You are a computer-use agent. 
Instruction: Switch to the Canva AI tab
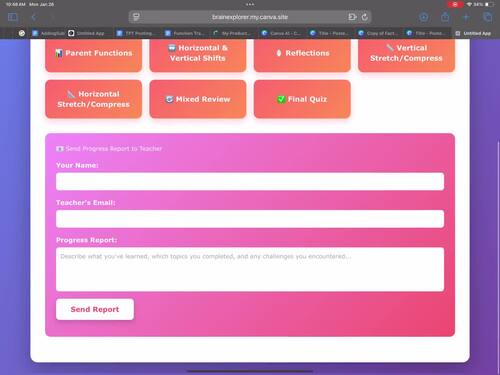pos(282,33)
